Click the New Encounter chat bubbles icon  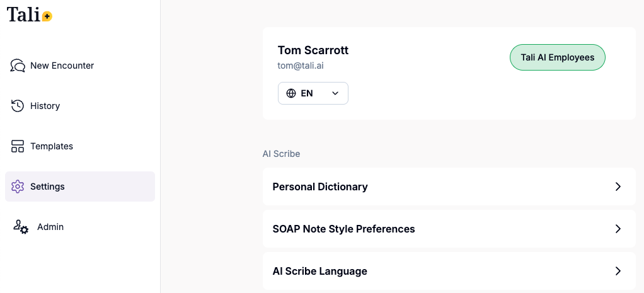coord(18,66)
